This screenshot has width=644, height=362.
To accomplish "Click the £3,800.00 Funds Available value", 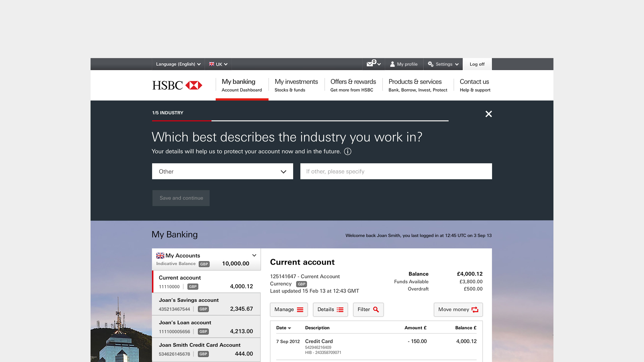I will click(471, 281).
